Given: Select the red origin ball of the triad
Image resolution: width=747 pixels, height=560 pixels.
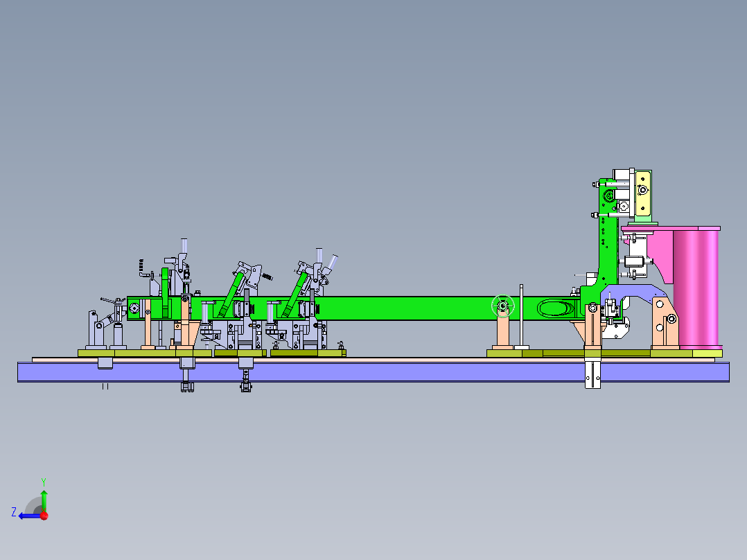Looking at the screenshot, I should point(44,516).
